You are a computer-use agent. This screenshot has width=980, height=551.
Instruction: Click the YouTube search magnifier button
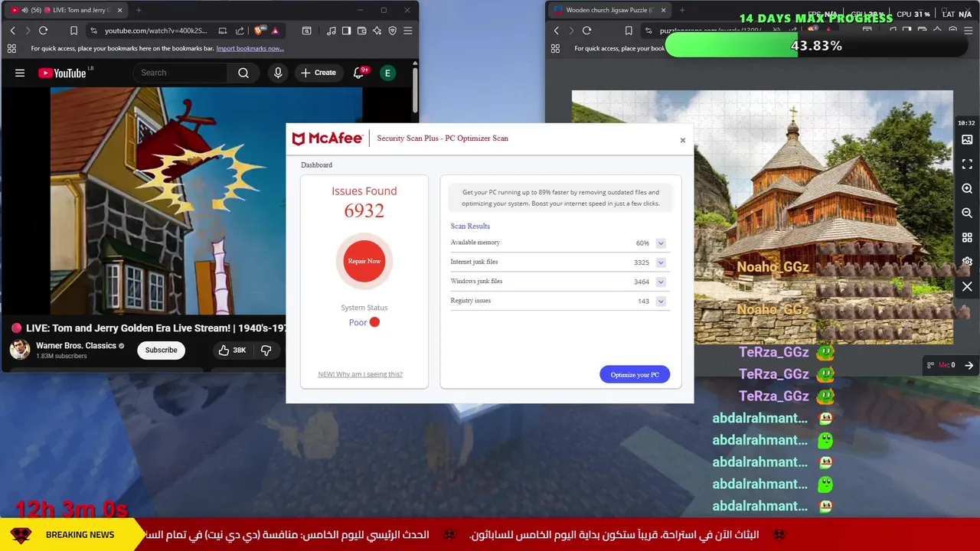tap(243, 73)
